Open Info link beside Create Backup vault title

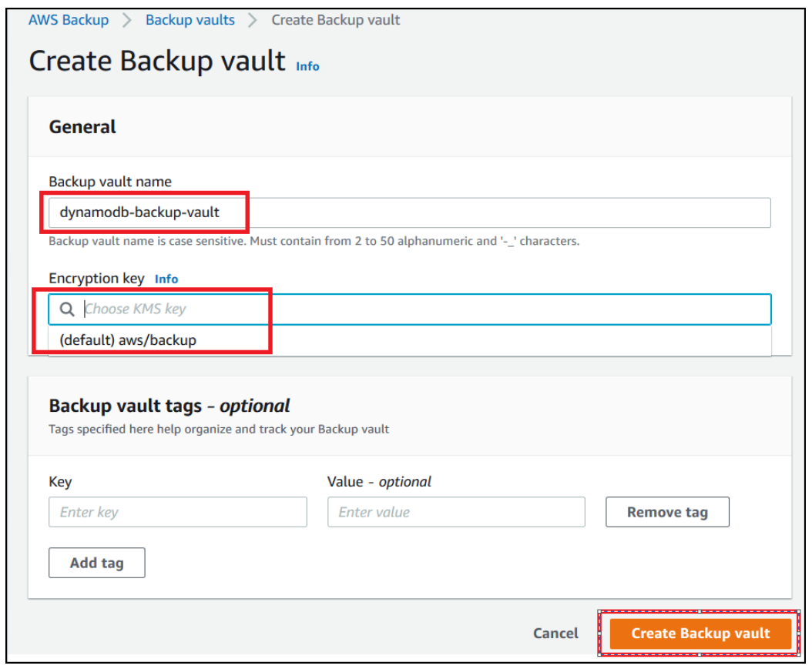click(307, 66)
